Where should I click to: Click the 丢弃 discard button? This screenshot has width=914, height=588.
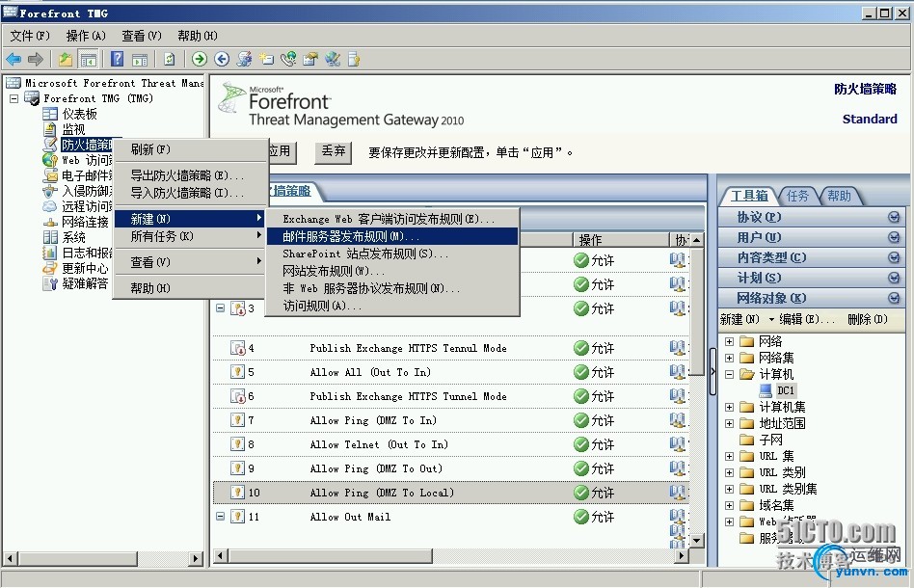point(334,152)
